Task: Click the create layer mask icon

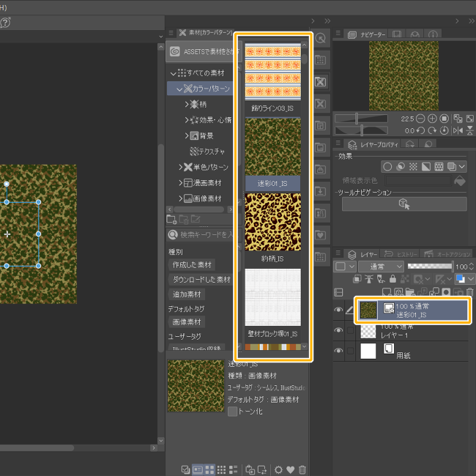Action: 446,292
